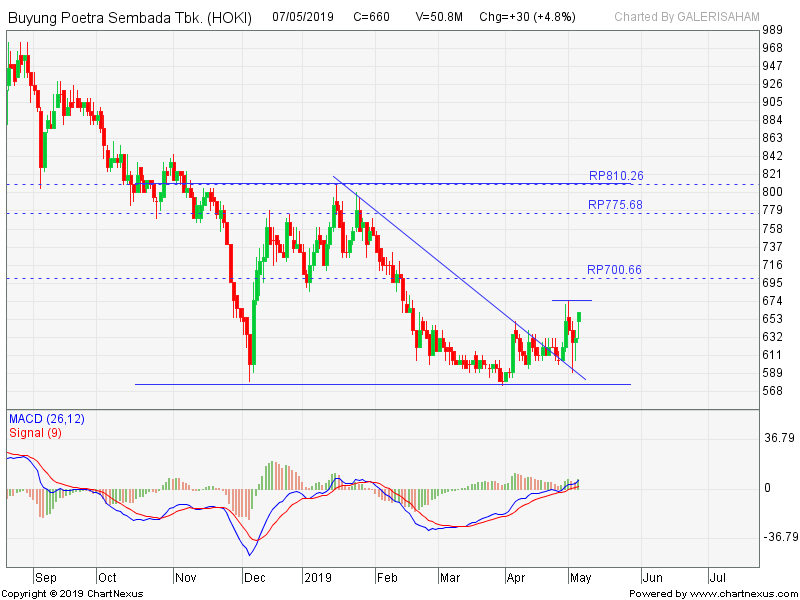Click the Powered by www.chartnexus.com text
The height and width of the screenshot is (600, 800).
[x=713, y=594]
